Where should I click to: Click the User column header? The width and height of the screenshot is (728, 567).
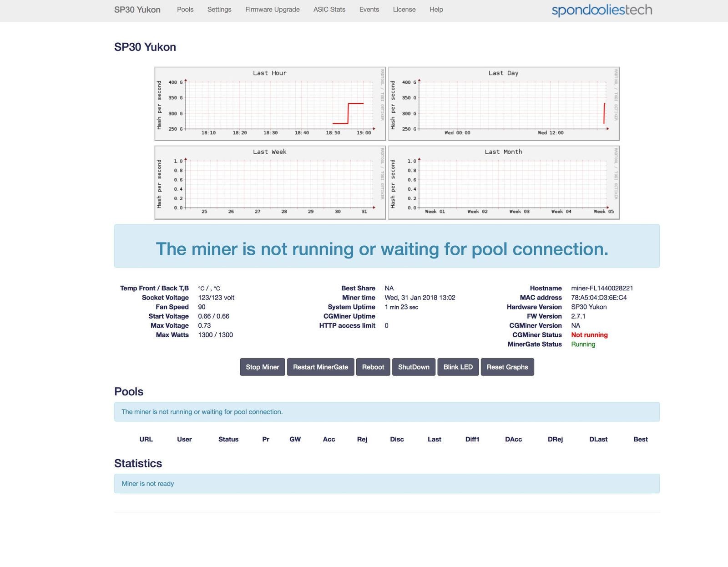(x=184, y=439)
